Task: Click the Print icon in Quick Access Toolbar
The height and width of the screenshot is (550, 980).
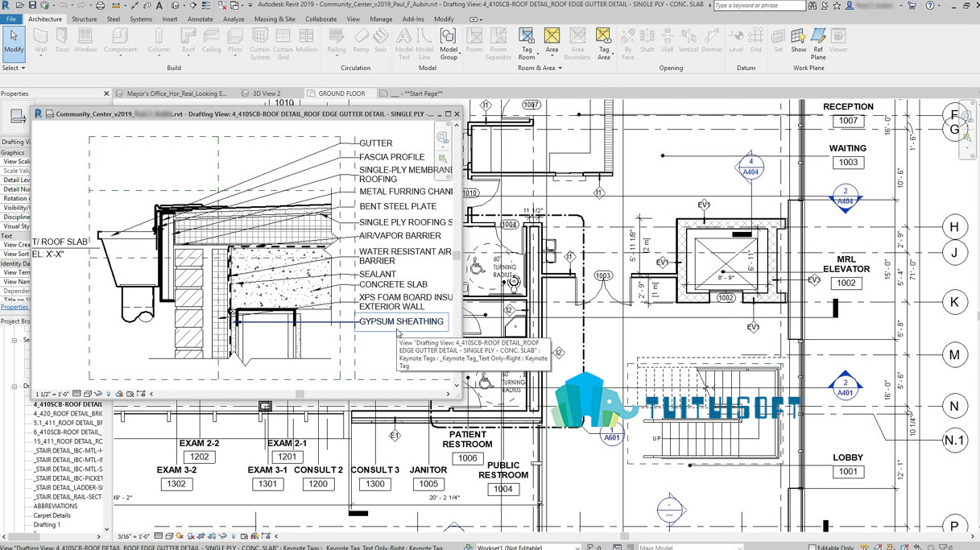Action: [101, 6]
